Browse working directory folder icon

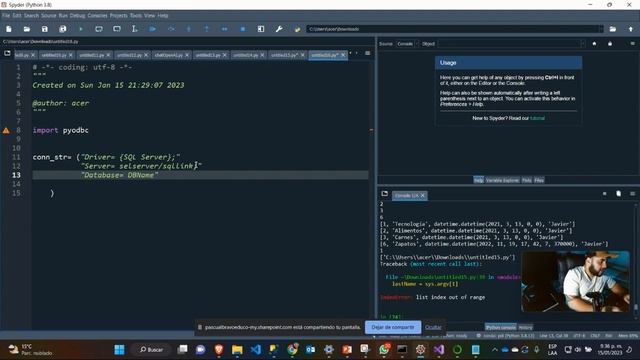click(613, 29)
